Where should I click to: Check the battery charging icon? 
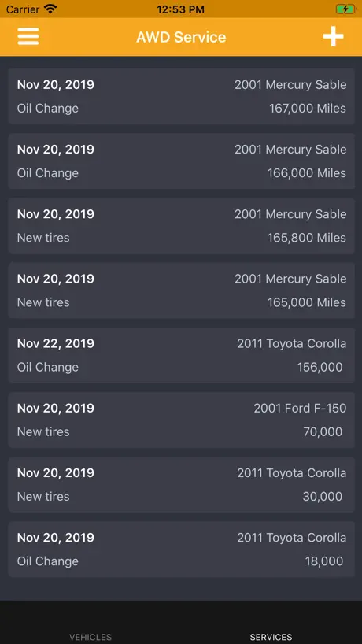pos(346,9)
